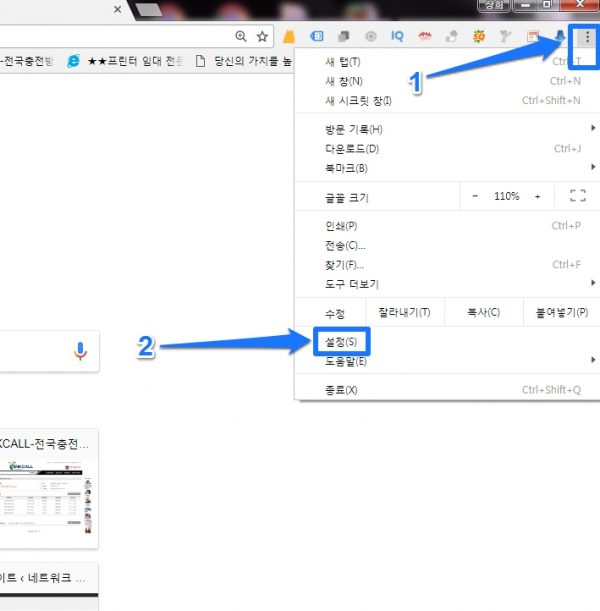
Task: Select 새 시크릿 창(I) menu item
Action: (447, 101)
